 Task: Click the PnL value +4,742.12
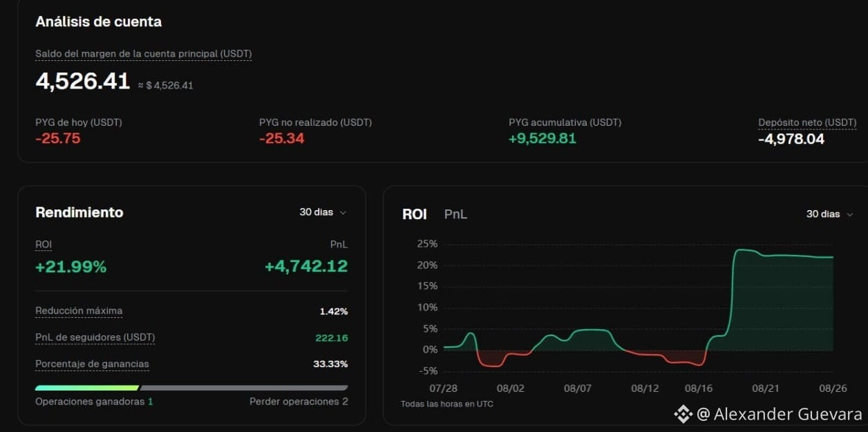(306, 266)
